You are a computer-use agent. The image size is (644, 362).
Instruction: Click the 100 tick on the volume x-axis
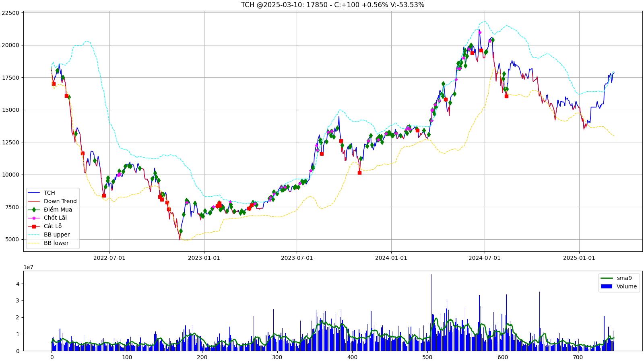127,357
